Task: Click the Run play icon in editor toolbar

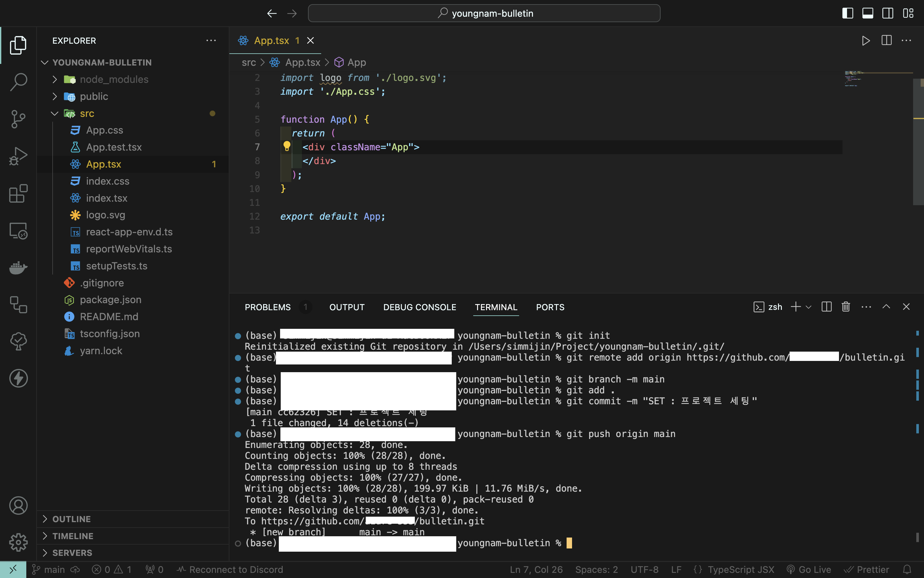Action: tap(866, 40)
